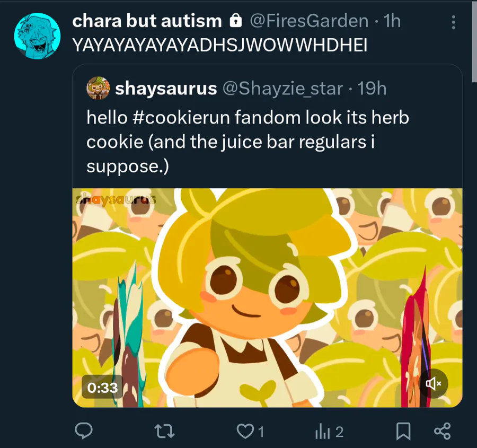Image resolution: width=477 pixels, height=448 pixels.
Task: Open the quoted post's 19h timestamp
Action: pyautogui.click(x=372, y=89)
